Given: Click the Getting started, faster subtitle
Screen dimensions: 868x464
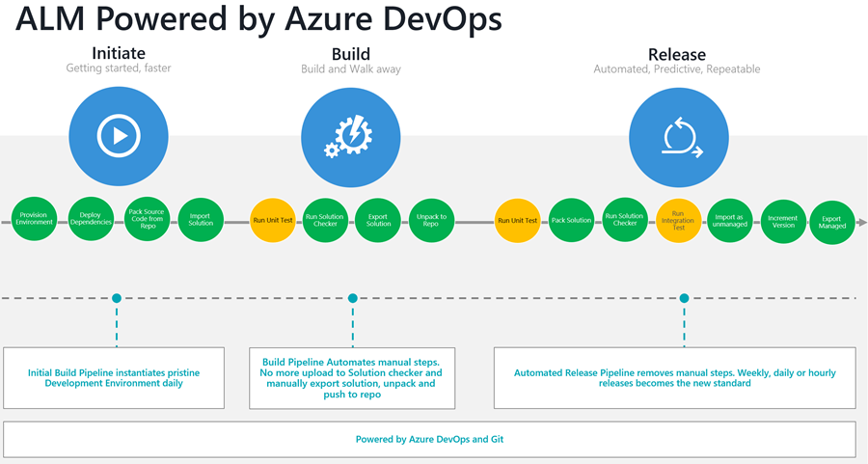Looking at the screenshot, I should click(x=119, y=68).
